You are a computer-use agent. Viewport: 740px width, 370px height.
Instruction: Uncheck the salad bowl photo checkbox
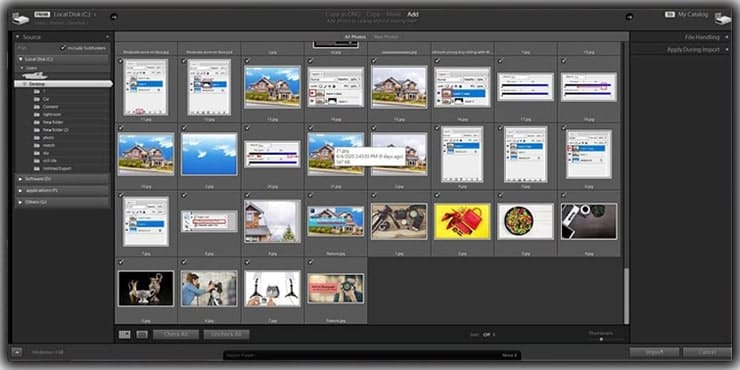(500, 195)
